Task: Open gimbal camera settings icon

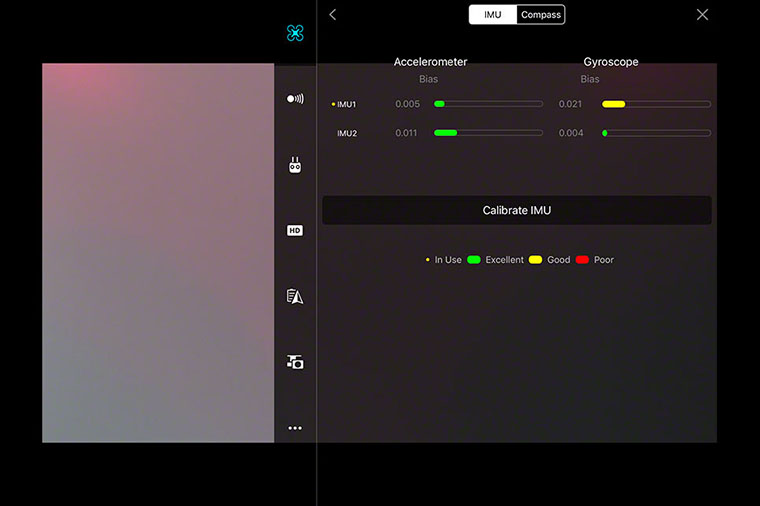Action: [295, 362]
